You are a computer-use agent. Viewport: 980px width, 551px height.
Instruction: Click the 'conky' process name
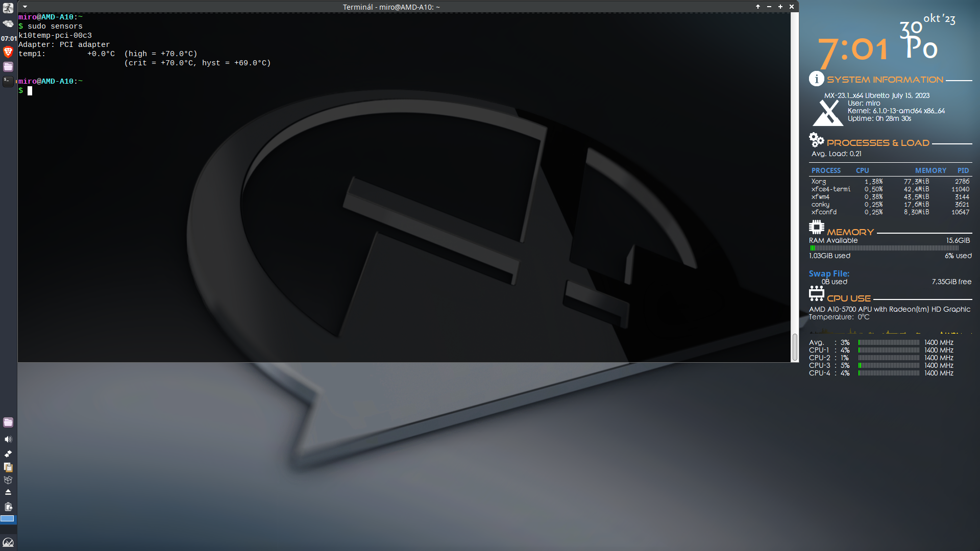point(820,205)
